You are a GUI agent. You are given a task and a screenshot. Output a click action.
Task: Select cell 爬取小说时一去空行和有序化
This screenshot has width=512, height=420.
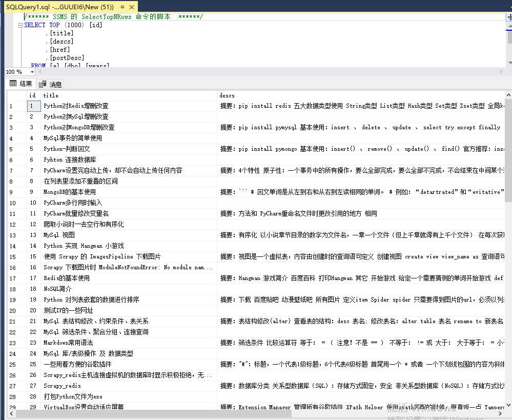[129, 225]
